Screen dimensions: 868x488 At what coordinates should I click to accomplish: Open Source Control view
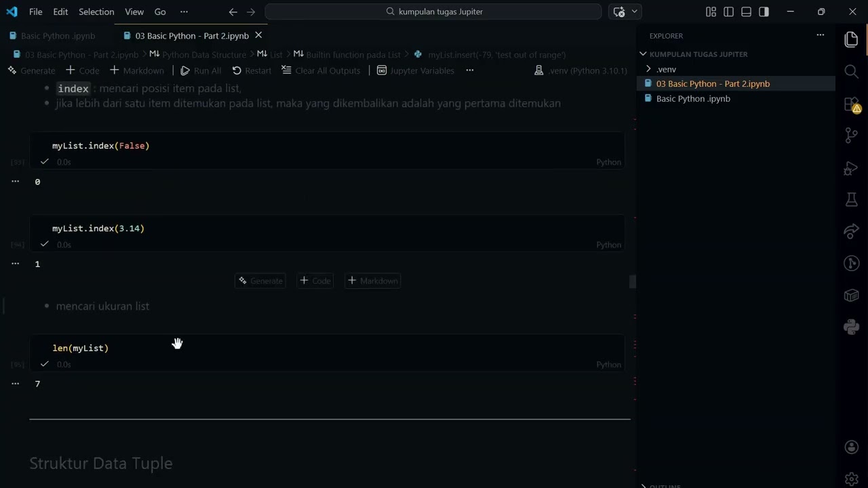pyautogui.click(x=852, y=136)
